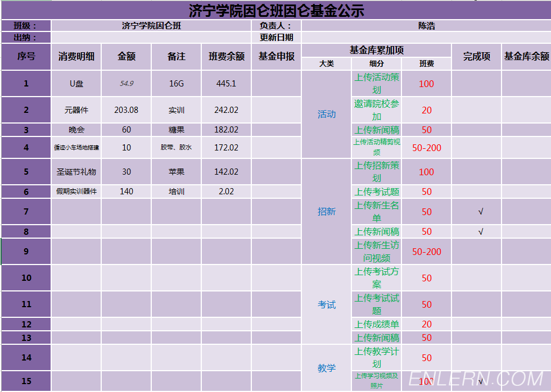Select the balance 142.02

point(226,172)
